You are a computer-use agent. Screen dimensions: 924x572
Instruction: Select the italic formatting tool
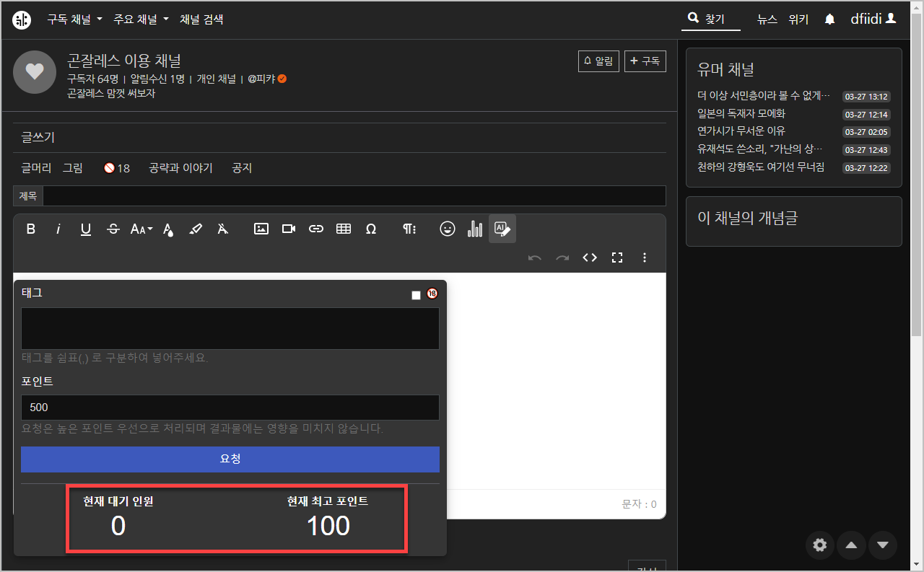point(58,229)
